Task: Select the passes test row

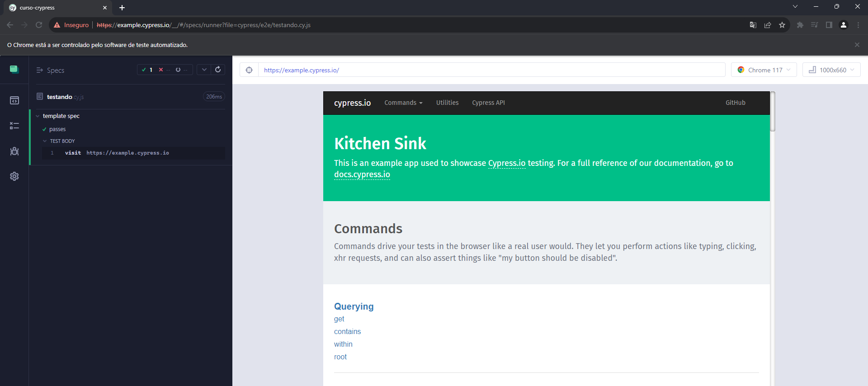Action: (131, 129)
